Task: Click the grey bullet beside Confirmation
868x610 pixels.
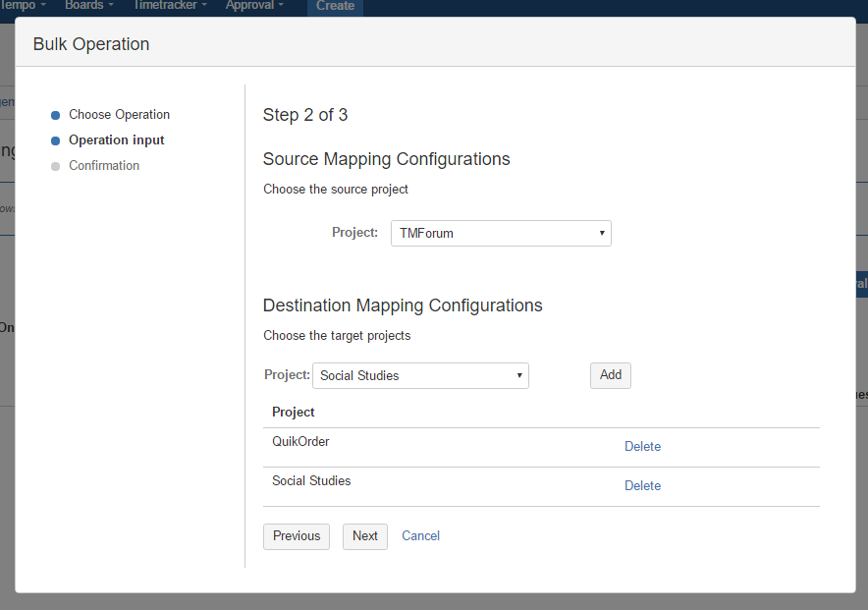Action: pyautogui.click(x=56, y=167)
